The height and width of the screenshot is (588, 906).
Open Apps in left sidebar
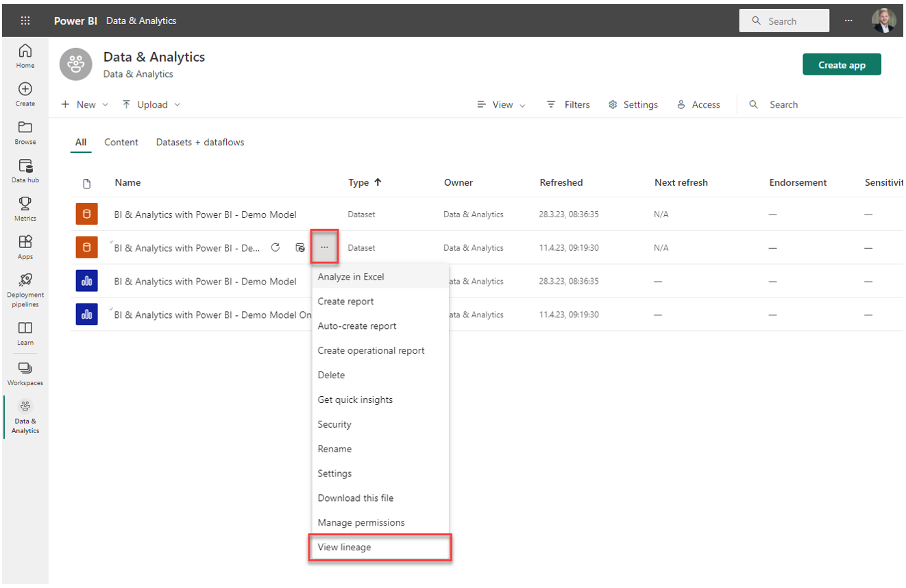point(25,247)
